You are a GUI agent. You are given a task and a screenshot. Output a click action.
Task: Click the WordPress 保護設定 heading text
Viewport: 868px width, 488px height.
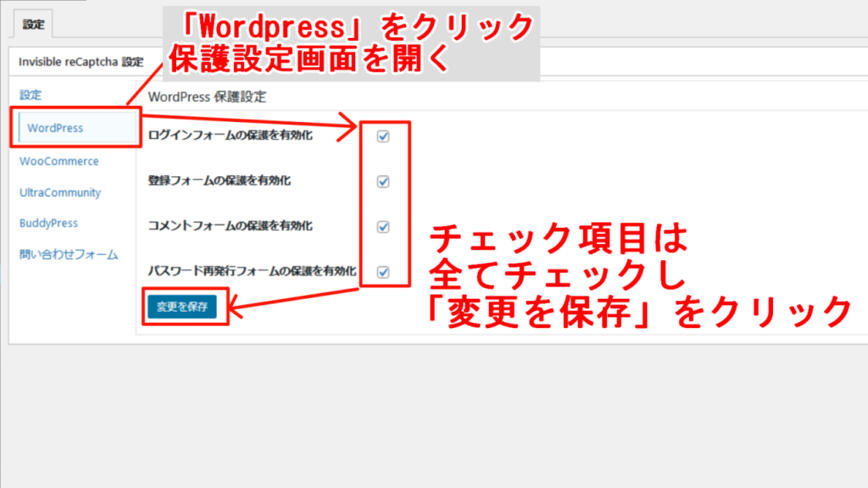[207, 97]
